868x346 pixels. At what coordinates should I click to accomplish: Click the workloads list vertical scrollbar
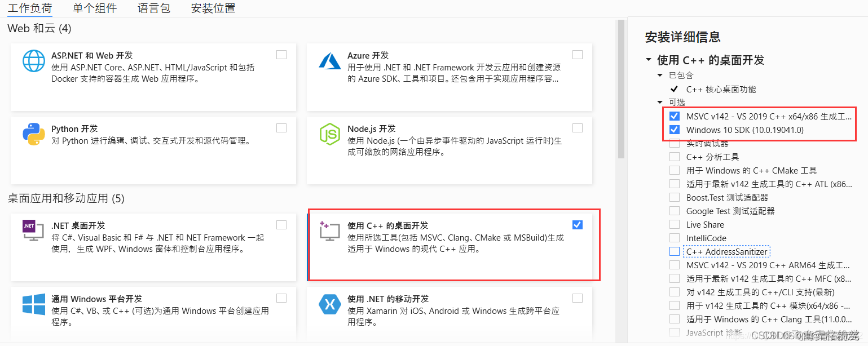[621, 89]
